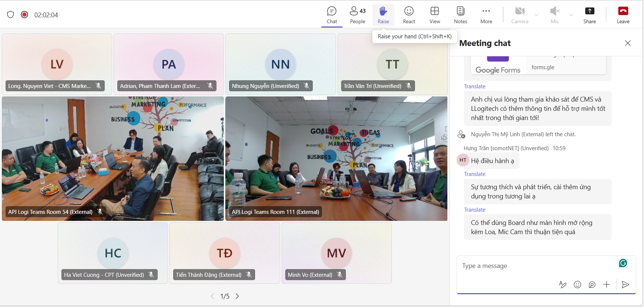Open meeting Notes
The width and height of the screenshot is (644, 307).
pos(460,15)
